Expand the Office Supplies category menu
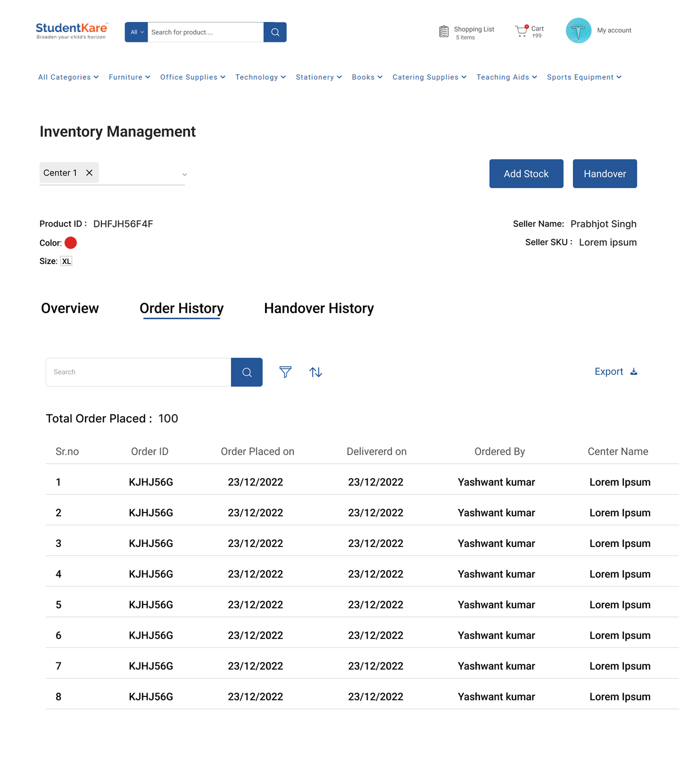 point(193,77)
